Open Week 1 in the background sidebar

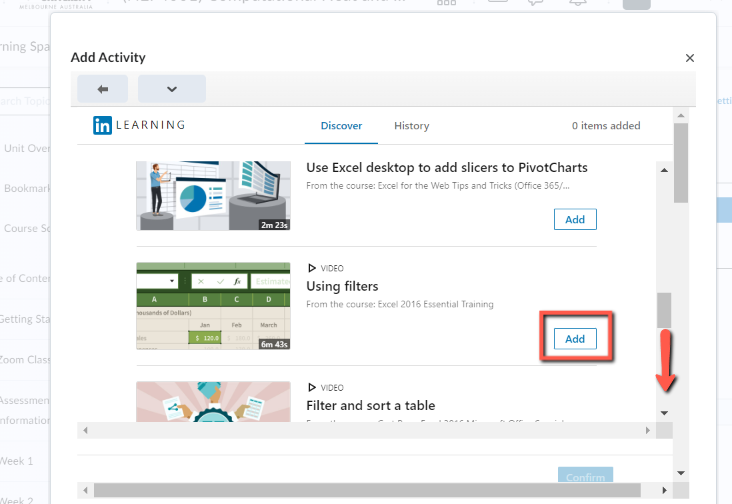coord(17,461)
